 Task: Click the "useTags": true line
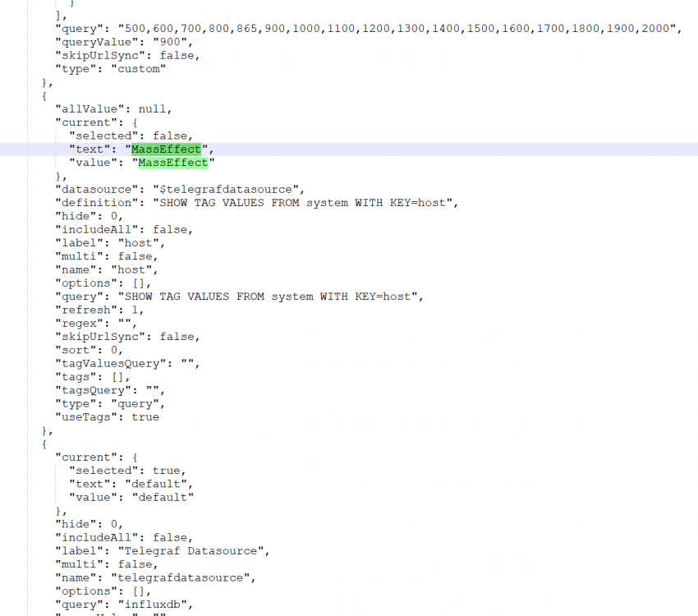click(107, 417)
